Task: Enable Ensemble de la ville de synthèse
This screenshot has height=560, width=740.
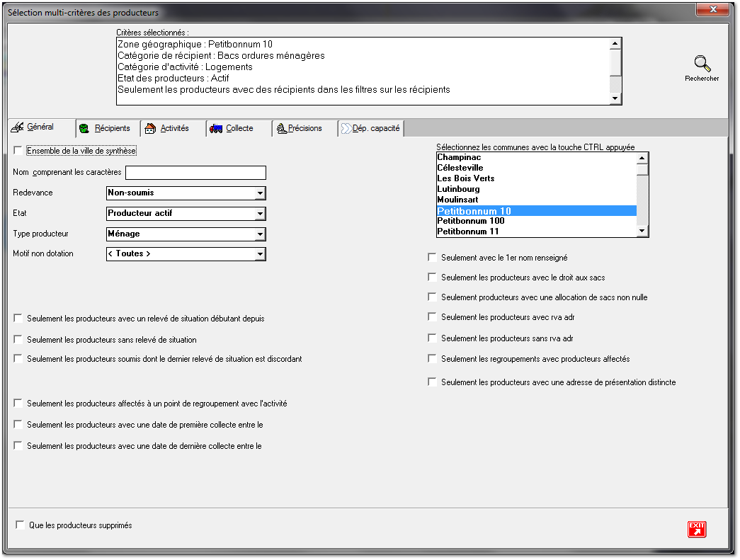Action: point(18,151)
